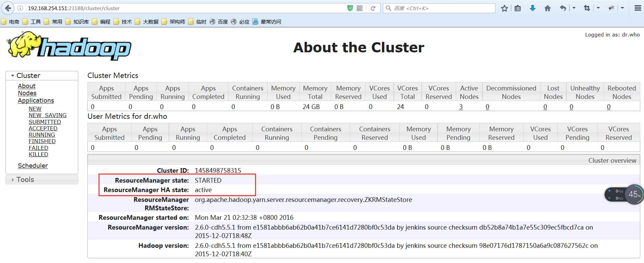Click the site information icon in address bar
The width and height of the screenshot is (644, 263).
tap(20, 8)
